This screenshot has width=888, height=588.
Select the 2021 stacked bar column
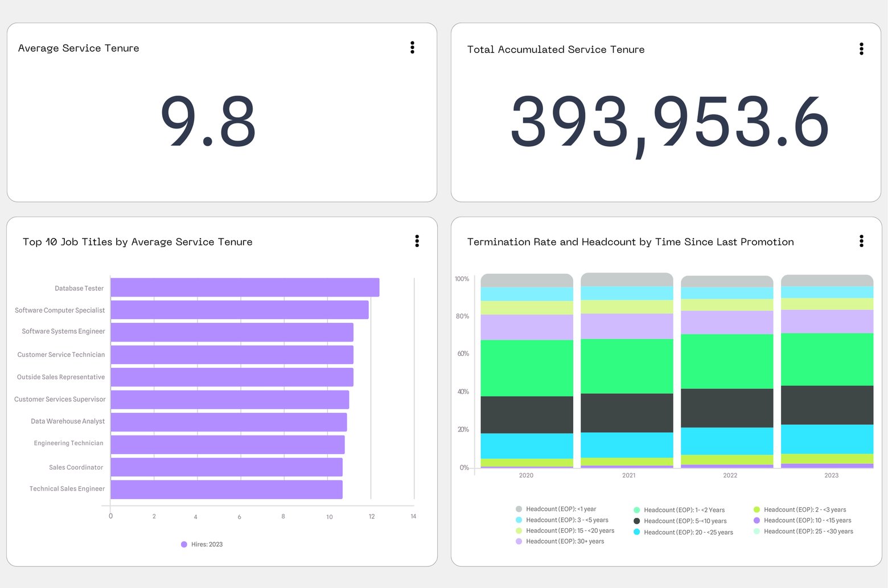click(x=627, y=370)
